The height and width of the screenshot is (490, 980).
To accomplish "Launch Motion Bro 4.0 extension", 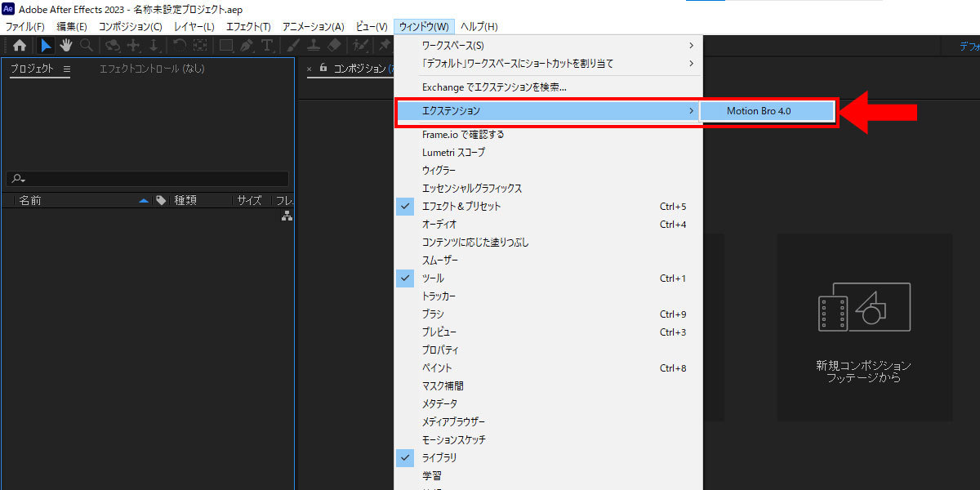I will (x=768, y=111).
